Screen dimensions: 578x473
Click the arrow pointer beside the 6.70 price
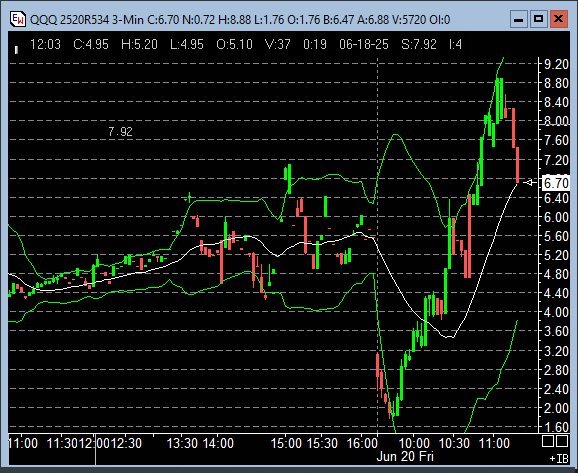530,182
